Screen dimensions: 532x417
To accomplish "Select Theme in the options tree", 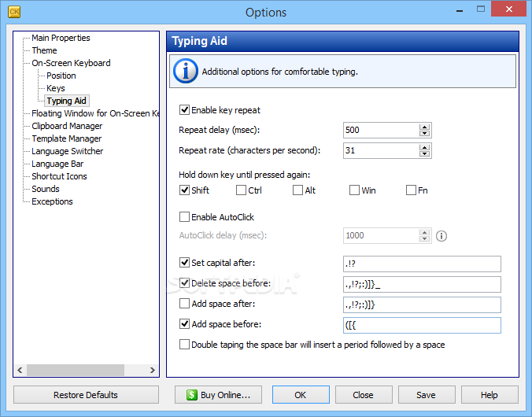I will click(44, 50).
